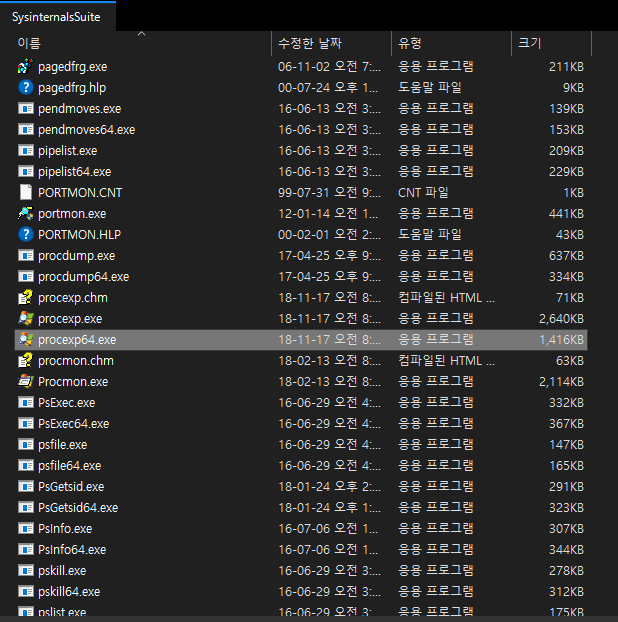Select the file name portmon.exe
The width and height of the screenshot is (618, 622).
[72, 214]
